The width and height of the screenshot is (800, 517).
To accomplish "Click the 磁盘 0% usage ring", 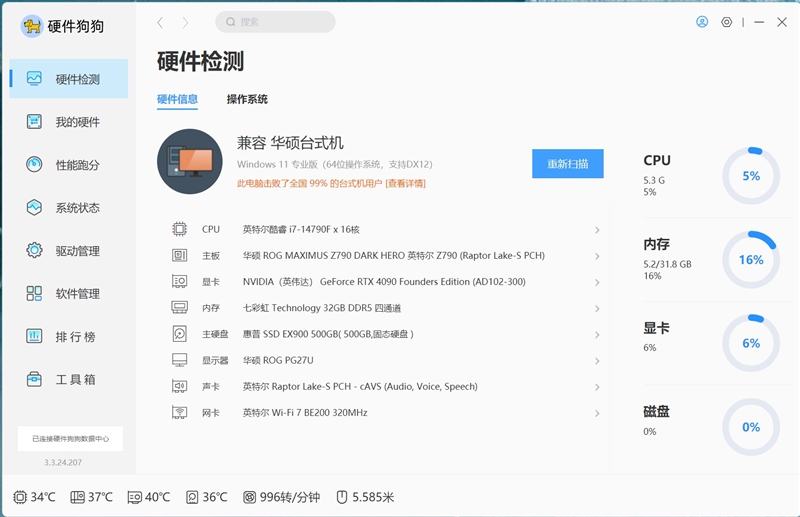I will click(751, 427).
